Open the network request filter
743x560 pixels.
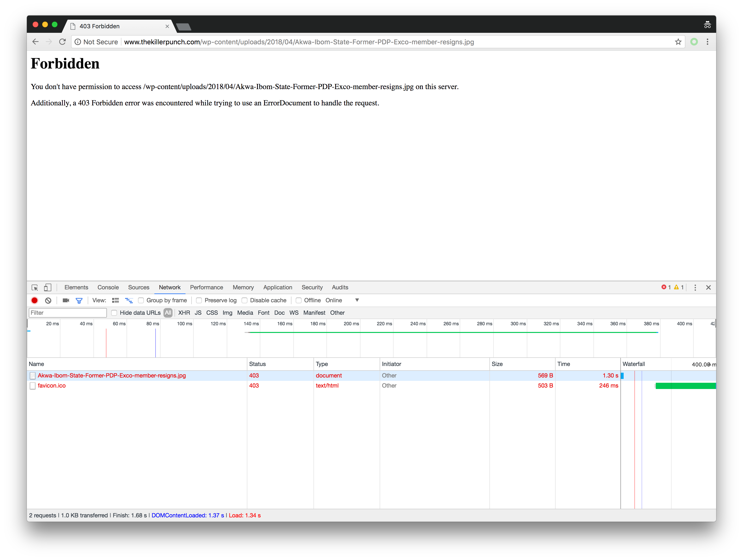pyautogui.click(x=79, y=300)
